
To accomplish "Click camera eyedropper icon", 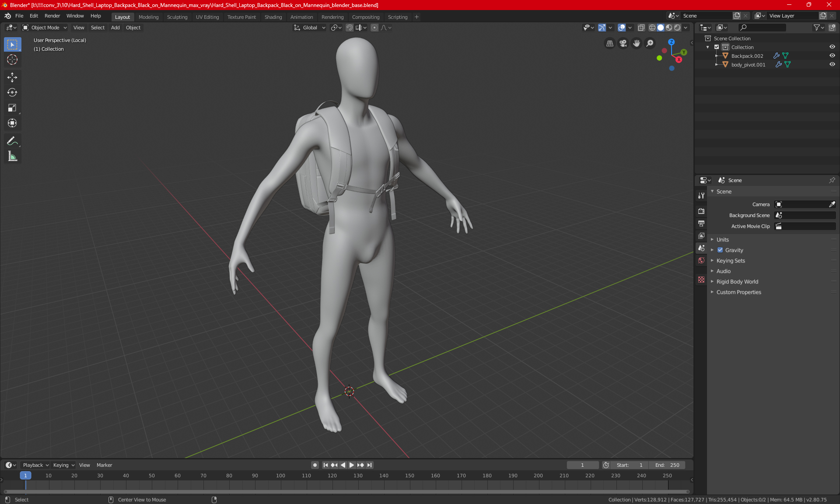I will [x=832, y=204].
